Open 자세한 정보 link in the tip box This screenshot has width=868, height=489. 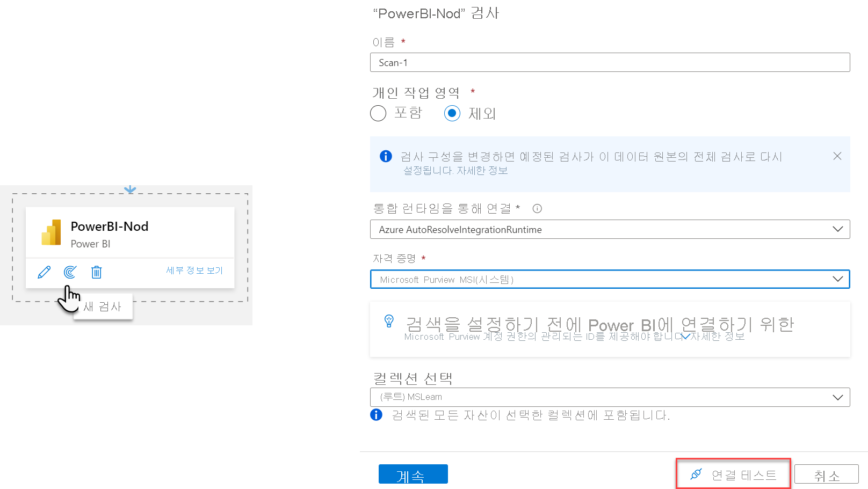[718, 337]
